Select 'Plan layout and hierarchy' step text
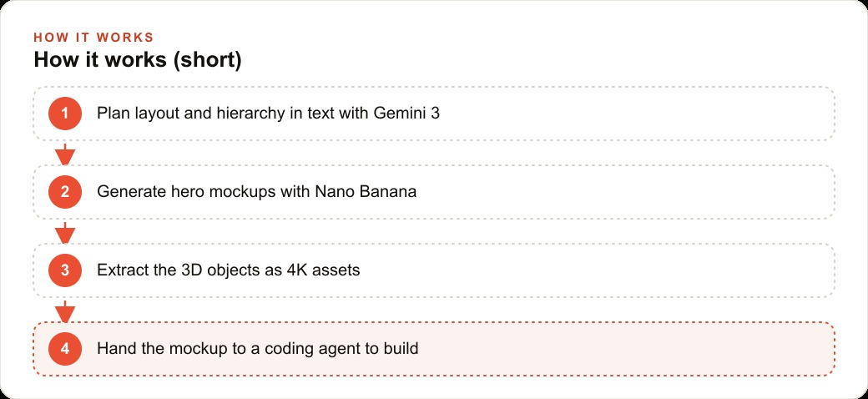Image resolution: width=868 pixels, height=399 pixels. click(x=190, y=114)
